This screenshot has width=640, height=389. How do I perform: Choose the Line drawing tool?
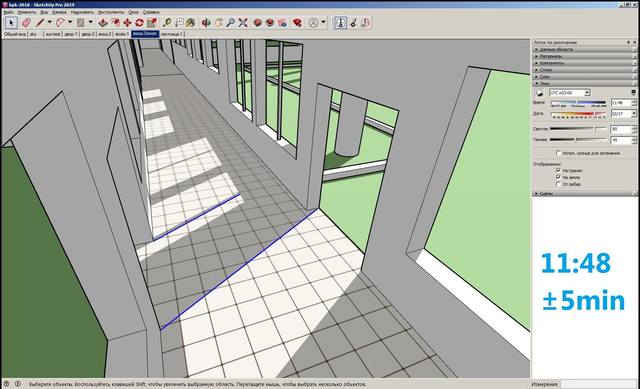(x=40, y=23)
